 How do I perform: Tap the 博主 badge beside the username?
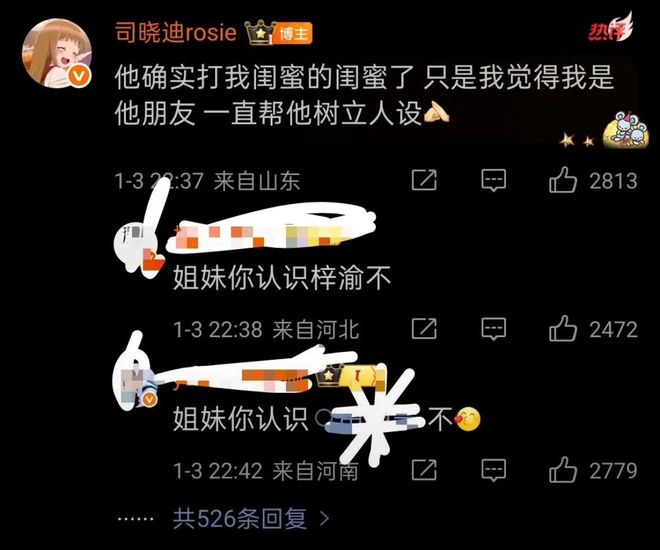click(295, 33)
